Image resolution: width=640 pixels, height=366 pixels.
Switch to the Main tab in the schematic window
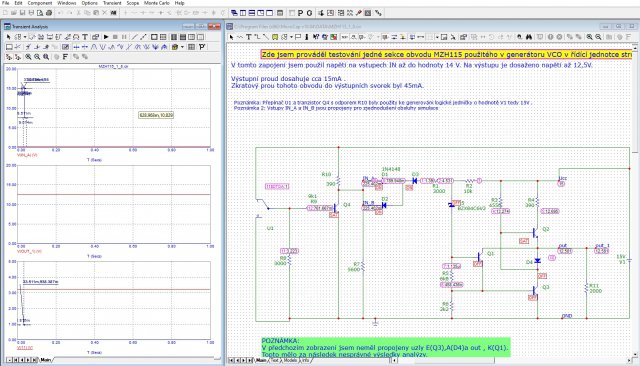260,360
